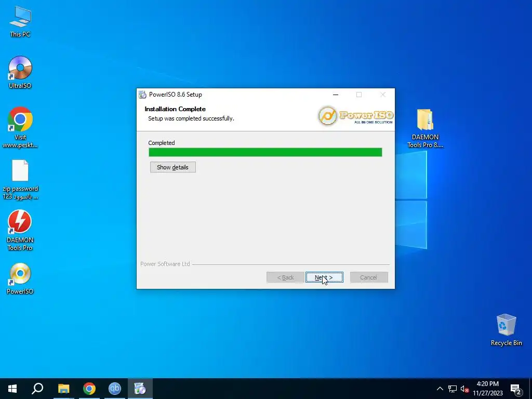
Task: Open taskbar search magnifier
Action: pos(37,389)
